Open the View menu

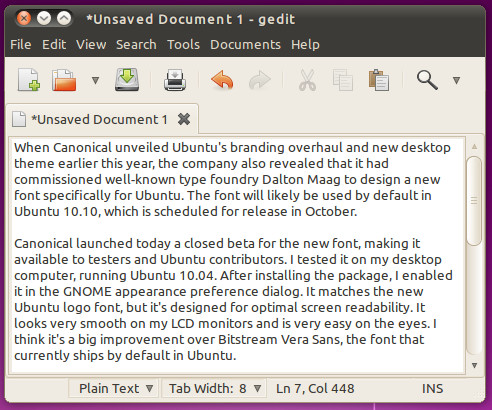point(91,44)
